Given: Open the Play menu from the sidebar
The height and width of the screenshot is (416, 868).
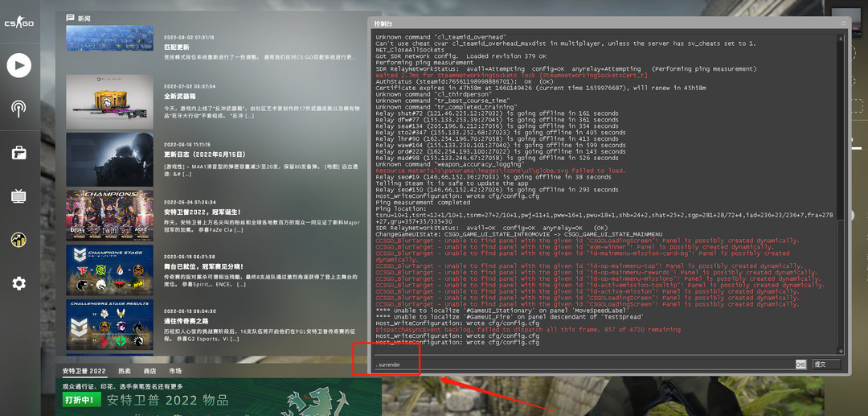Looking at the screenshot, I should [18, 66].
